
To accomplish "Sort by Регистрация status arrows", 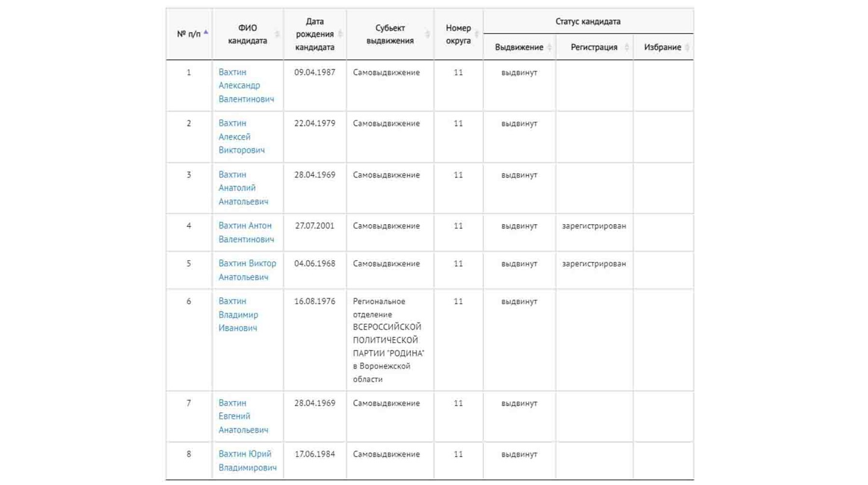I will (627, 47).
